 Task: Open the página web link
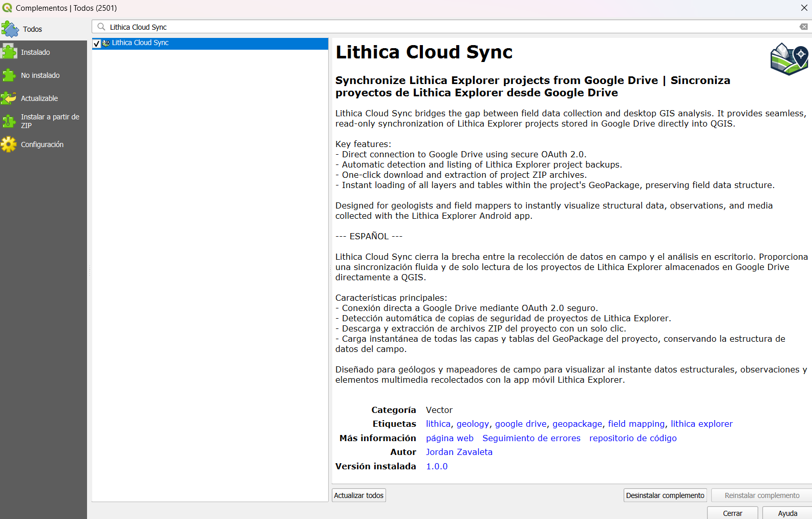450,438
